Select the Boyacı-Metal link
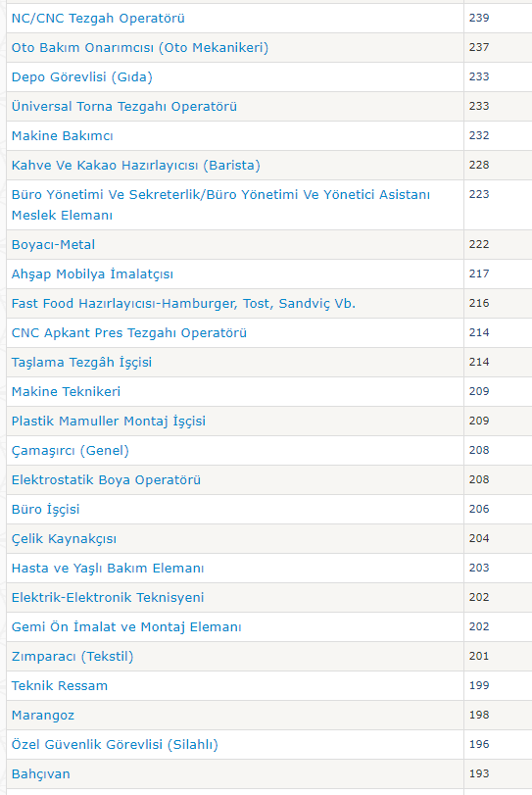The width and height of the screenshot is (532, 795). (x=53, y=245)
